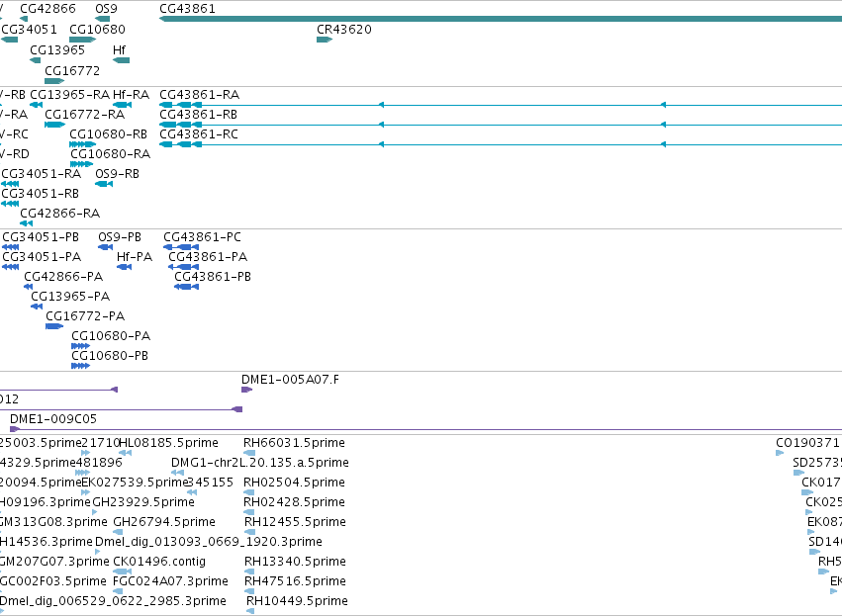Click protein CG42866-PA
This screenshot has height=616, width=842.
click(x=29, y=287)
